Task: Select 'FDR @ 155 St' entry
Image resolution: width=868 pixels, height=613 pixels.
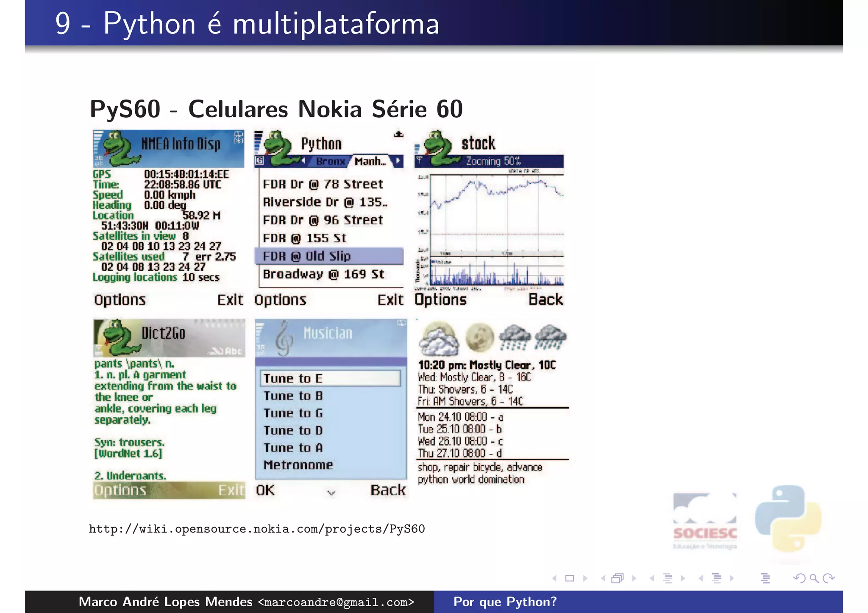Action: click(305, 239)
